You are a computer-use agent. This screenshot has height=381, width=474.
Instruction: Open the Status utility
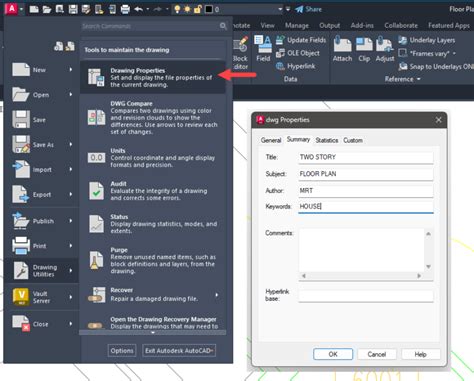[x=153, y=224]
